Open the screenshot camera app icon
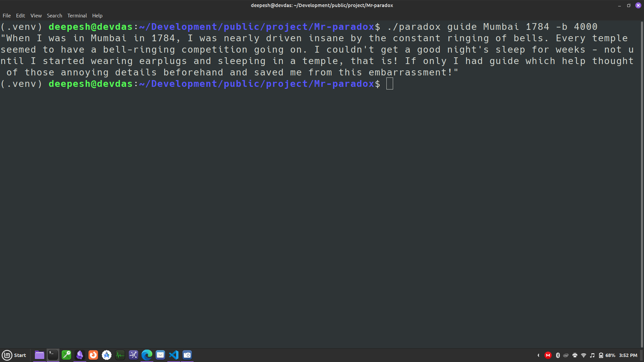644x362 pixels. click(187, 355)
